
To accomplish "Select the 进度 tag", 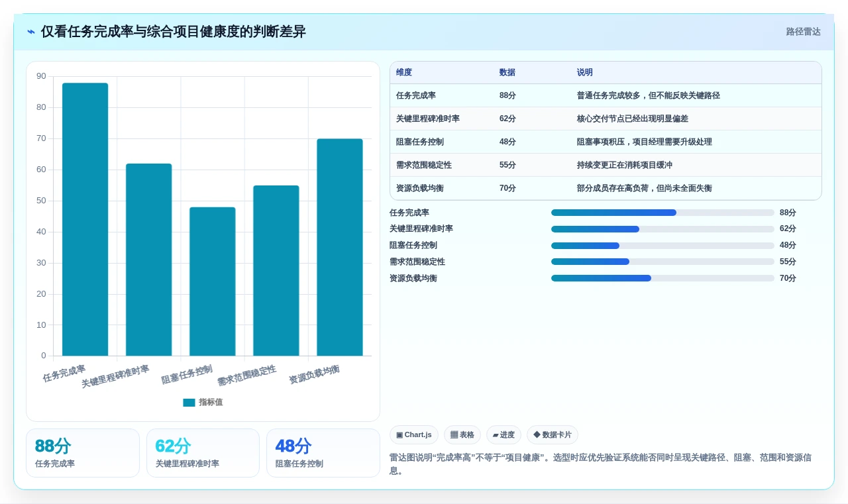I will (503, 435).
